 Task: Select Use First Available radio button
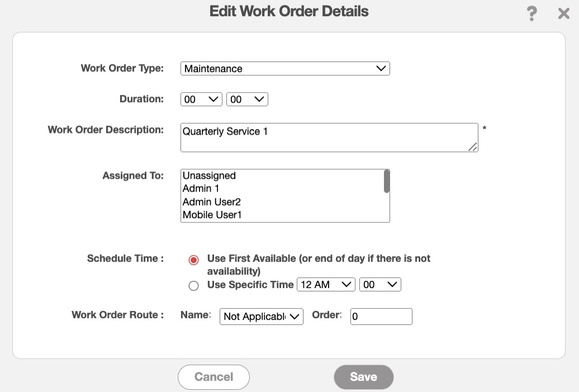click(193, 260)
